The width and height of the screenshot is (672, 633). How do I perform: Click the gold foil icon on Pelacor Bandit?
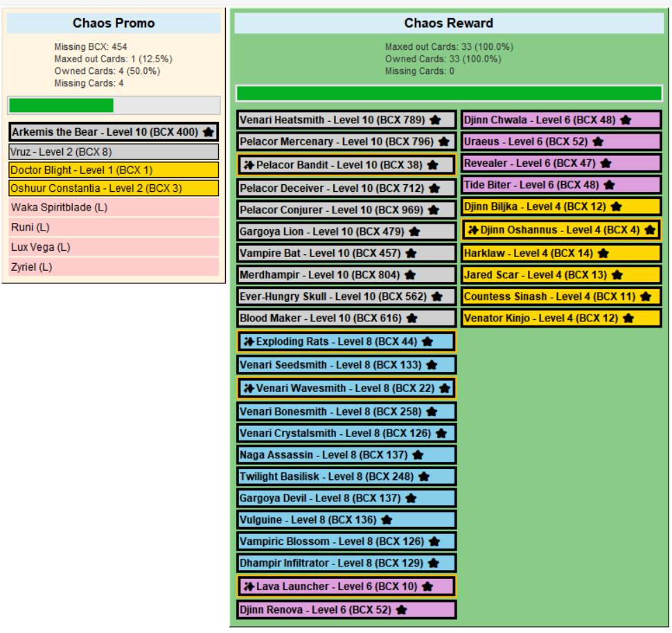click(249, 165)
